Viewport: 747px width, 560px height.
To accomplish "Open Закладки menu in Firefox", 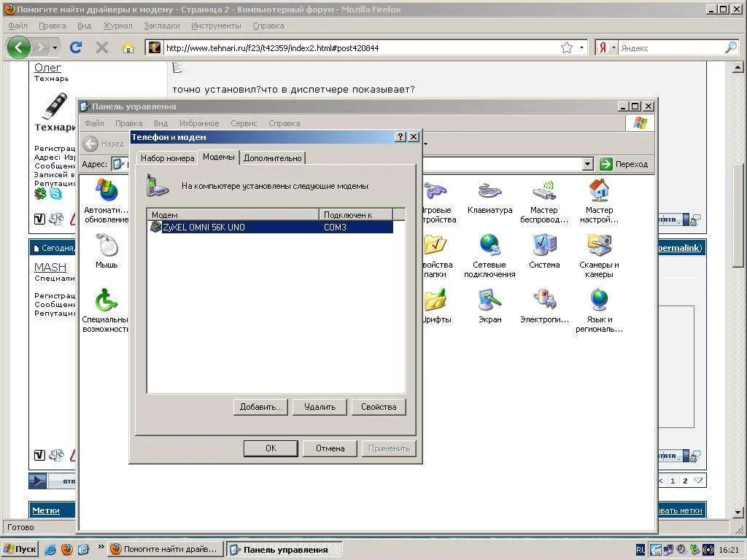I will tap(161, 26).
